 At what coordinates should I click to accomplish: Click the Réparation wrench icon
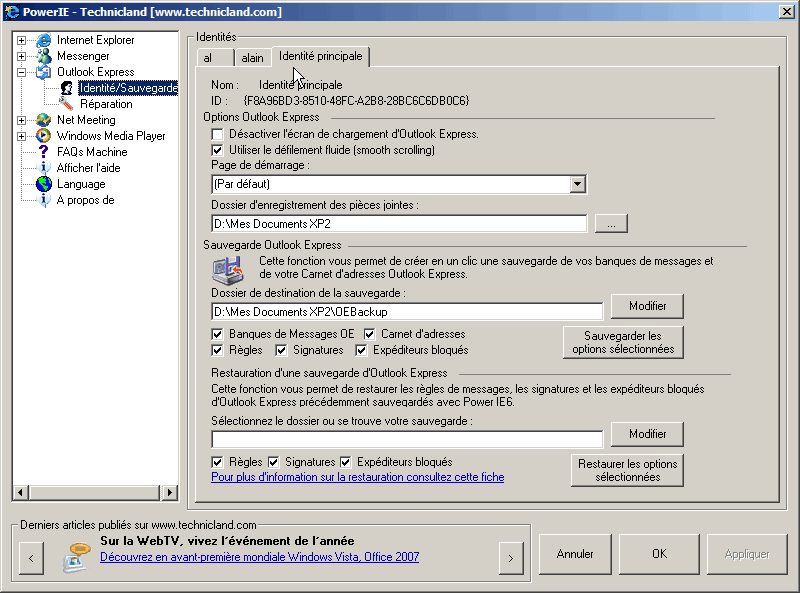(66, 104)
